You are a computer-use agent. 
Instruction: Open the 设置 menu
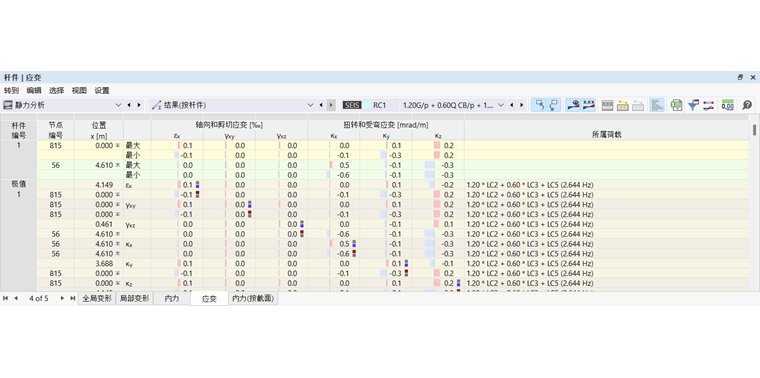pos(102,90)
